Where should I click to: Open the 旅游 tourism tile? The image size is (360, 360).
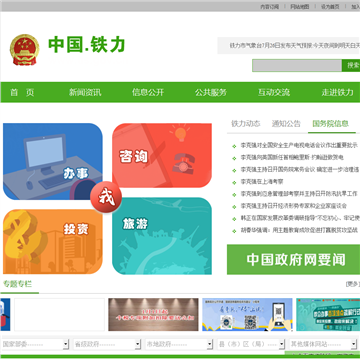pos(162,236)
